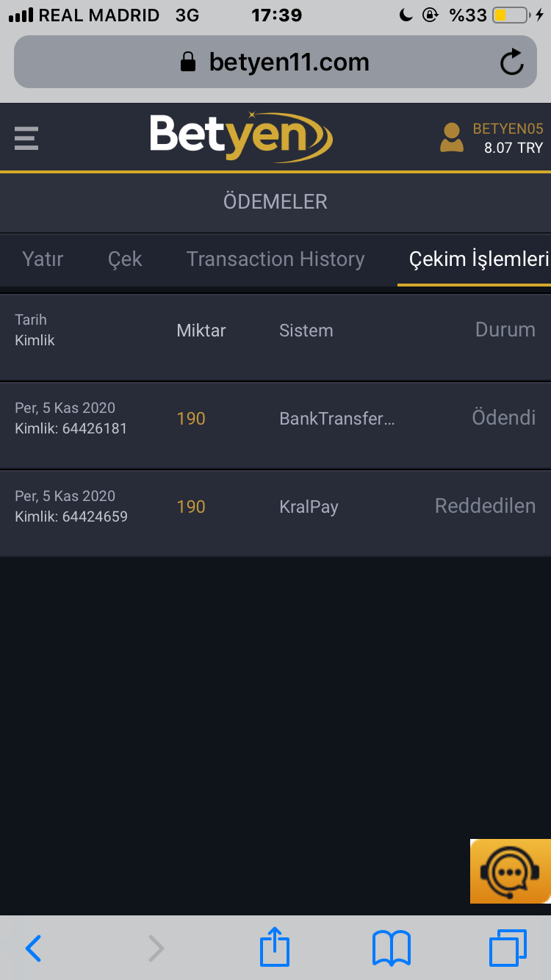Tap the Betyen logo

(x=241, y=136)
